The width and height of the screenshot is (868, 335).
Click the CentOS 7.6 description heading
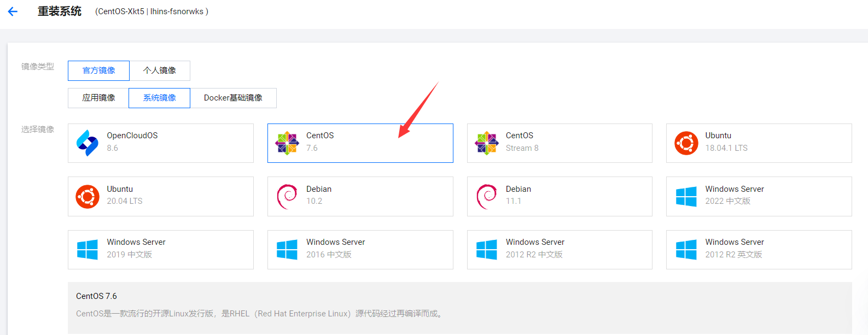(96, 296)
